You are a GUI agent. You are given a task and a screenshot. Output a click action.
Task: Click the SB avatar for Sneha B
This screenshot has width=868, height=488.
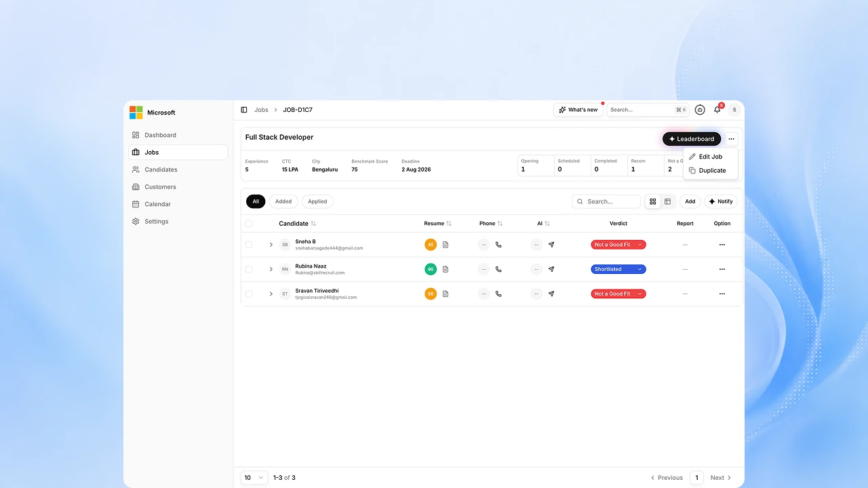coord(285,245)
